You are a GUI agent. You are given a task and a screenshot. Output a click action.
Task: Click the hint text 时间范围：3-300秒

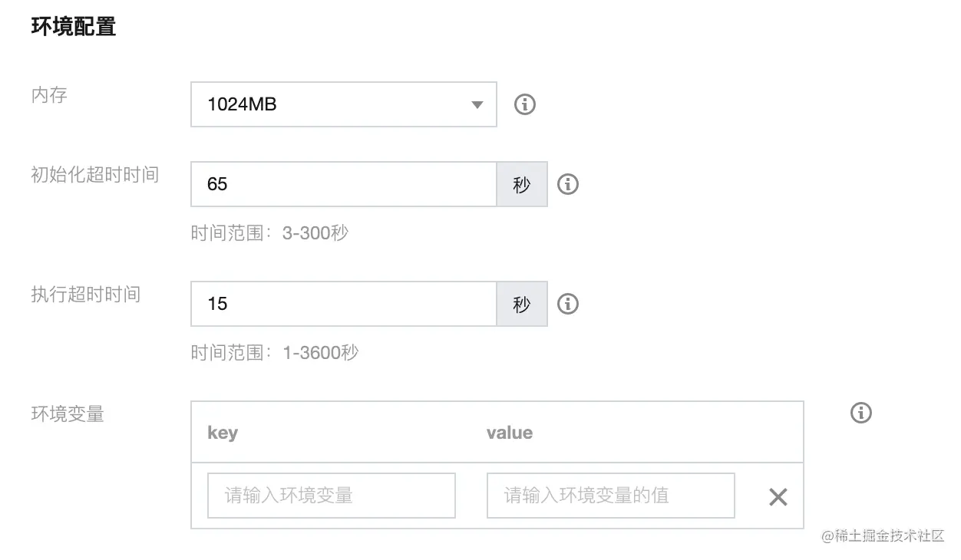269,233
